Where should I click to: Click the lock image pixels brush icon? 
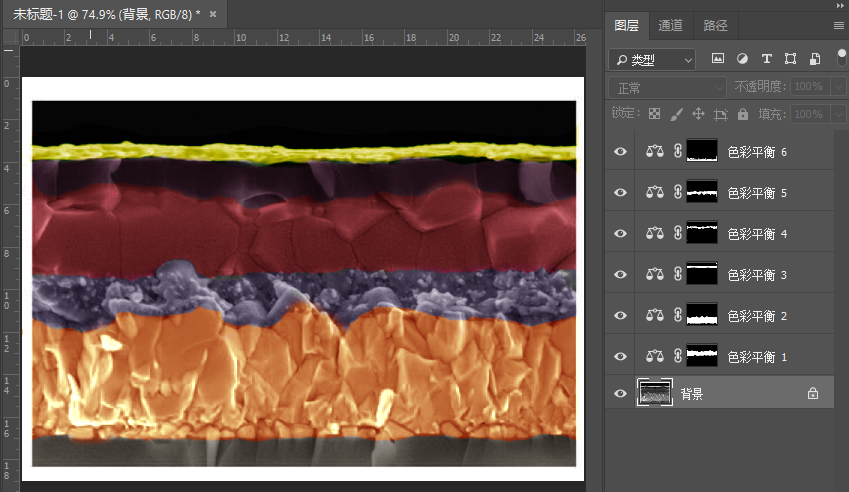[x=677, y=114]
